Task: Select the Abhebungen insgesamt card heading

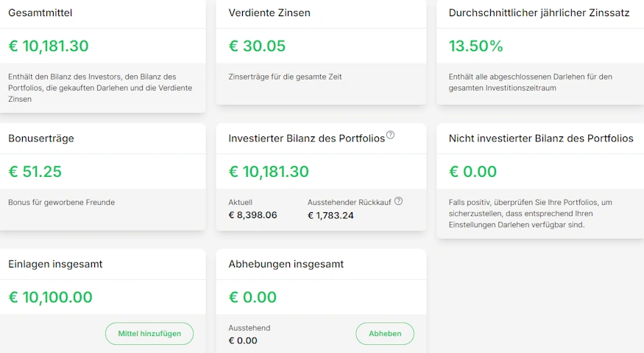Action: click(286, 264)
